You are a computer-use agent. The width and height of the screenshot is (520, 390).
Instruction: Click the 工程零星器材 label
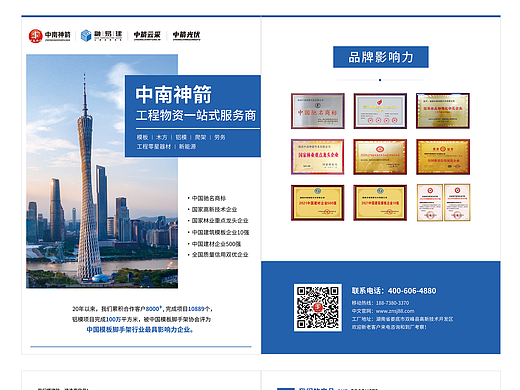click(x=154, y=147)
